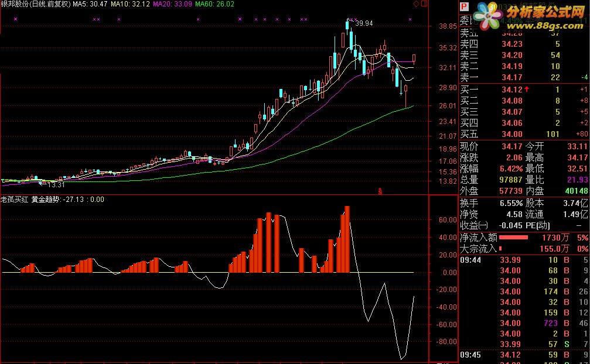Viewport: 590px width, 364px height.
Task: Select the 买五 row with volume 101
Action: pyautogui.click(x=523, y=134)
